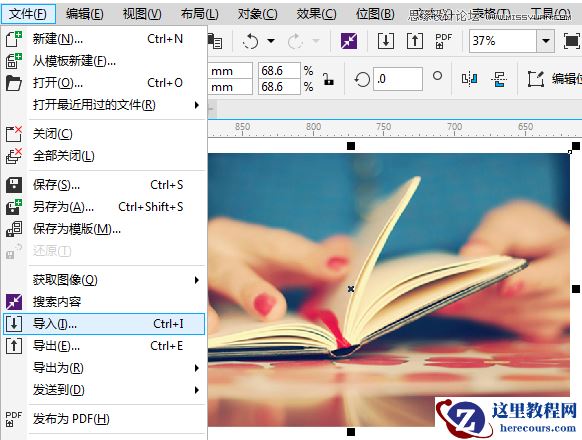582x440 pixels.
Task: Choose 另存为(A)... menu entry
Action: point(105,206)
